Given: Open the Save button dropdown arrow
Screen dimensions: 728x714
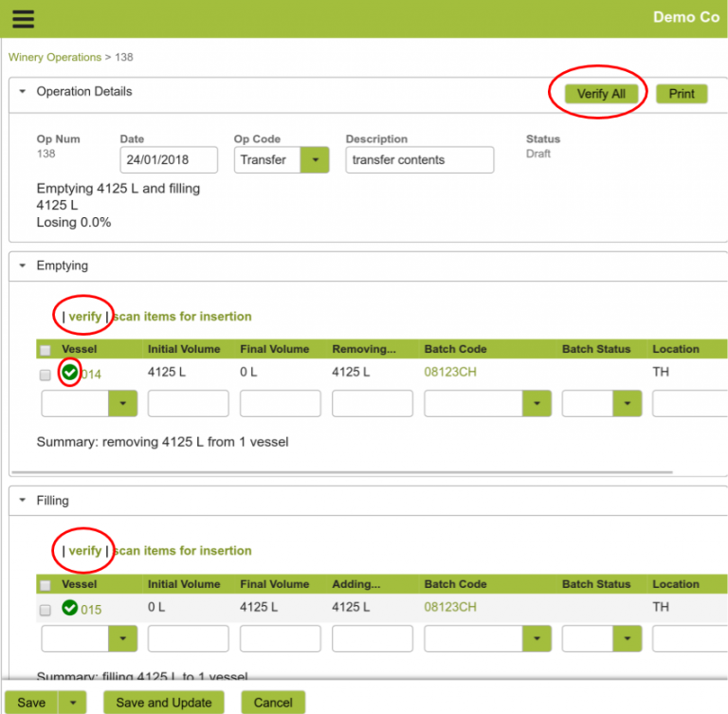Looking at the screenshot, I should coord(73,703).
